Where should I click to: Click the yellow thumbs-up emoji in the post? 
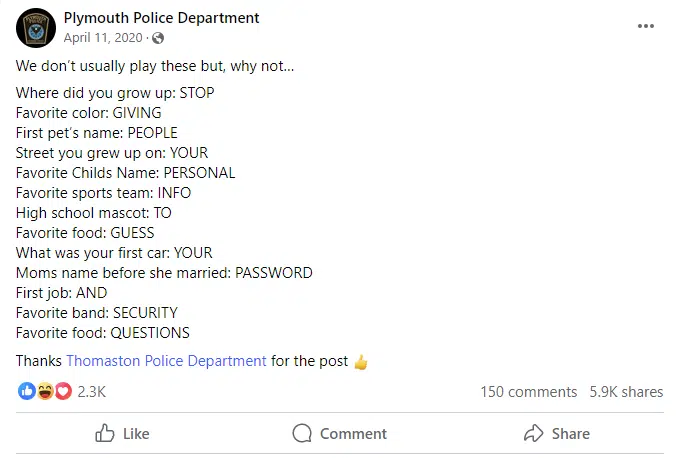point(361,361)
